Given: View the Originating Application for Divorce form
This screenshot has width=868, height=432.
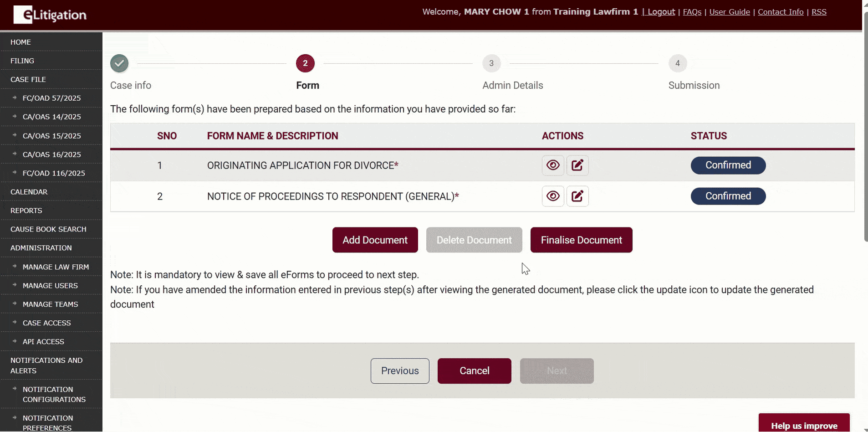Looking at the screenshot, I should 553,165.
